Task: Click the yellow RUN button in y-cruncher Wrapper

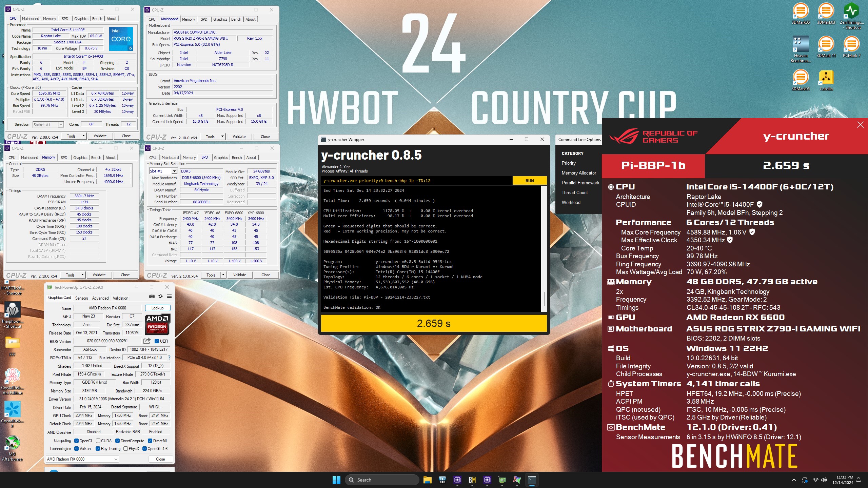Action: point(530,181)
